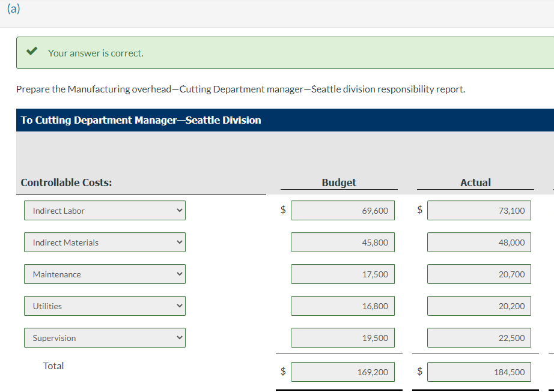Click the Indirect Labor budget field 69,600
554x392 pixels.
[342, 210]
